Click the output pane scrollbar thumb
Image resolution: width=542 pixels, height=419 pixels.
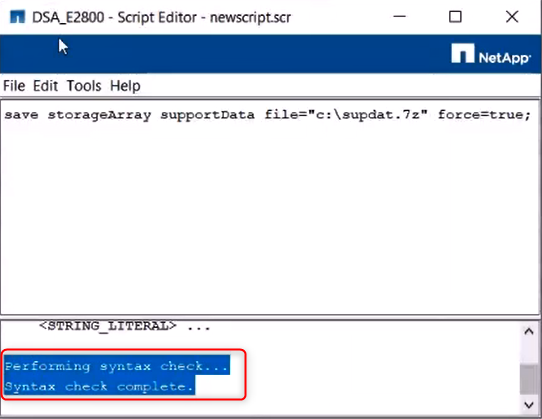(x=529, y=379)
